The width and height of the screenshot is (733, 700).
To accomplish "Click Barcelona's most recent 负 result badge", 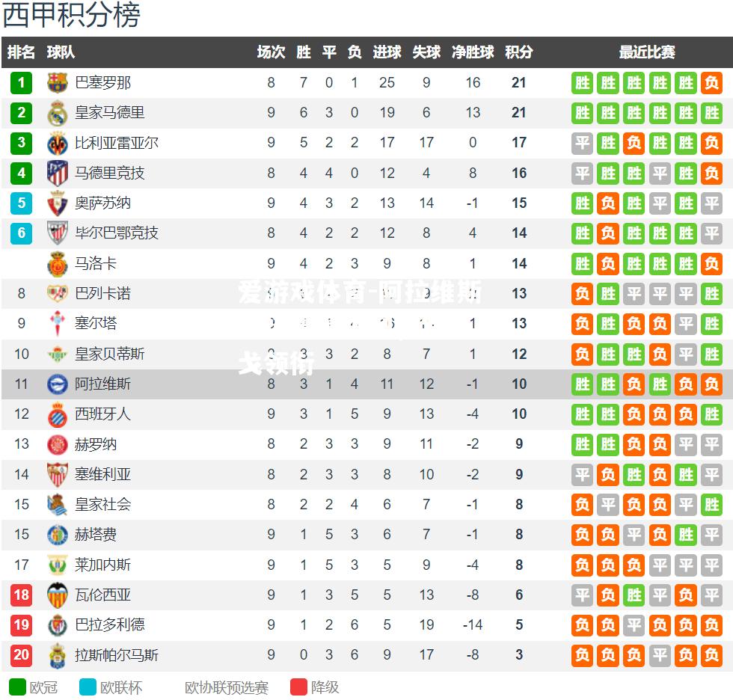I will pyautogui.click(x=711, y=83).
